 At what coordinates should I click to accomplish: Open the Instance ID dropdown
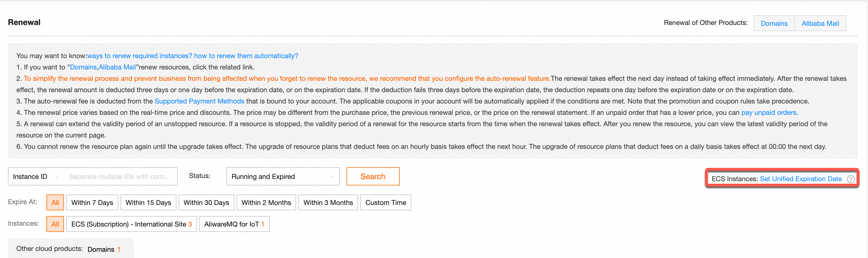pos(36,176)
